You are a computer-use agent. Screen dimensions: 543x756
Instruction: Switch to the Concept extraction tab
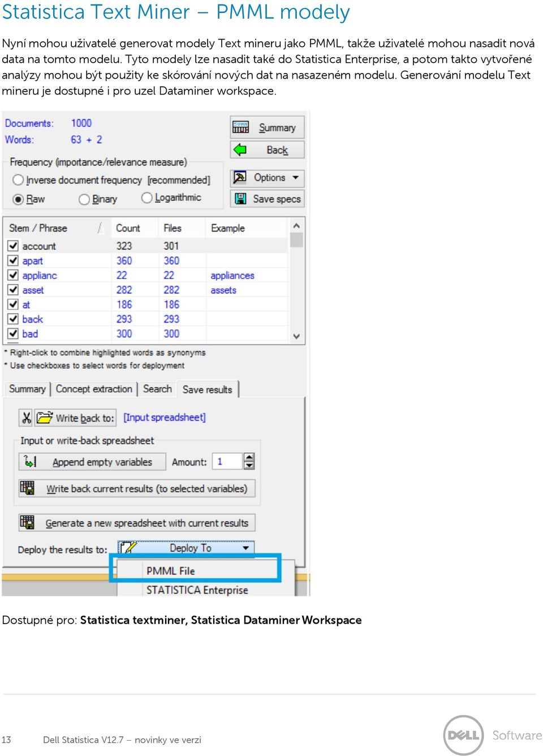coord(94,389)
